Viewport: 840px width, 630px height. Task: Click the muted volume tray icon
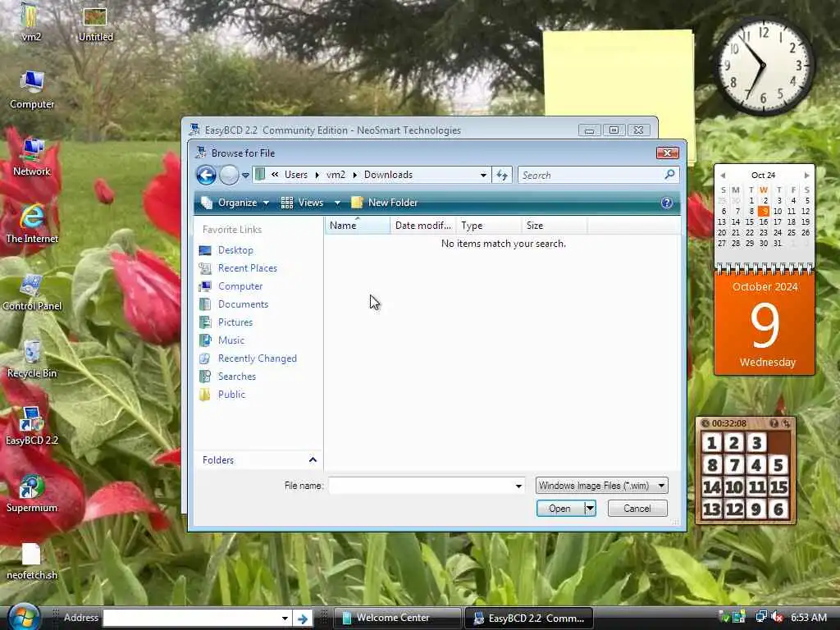[778, 618]
